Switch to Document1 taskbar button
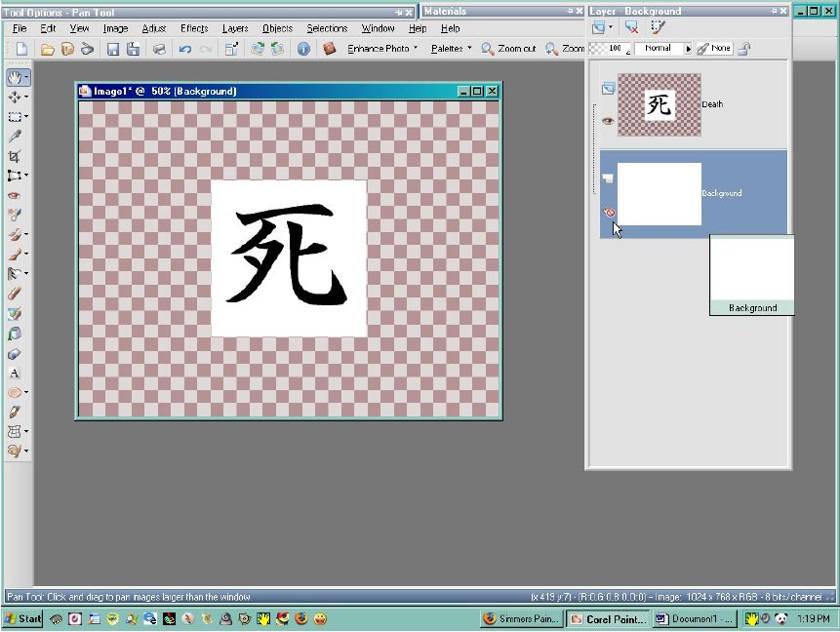840x632 pixels. 695,619
